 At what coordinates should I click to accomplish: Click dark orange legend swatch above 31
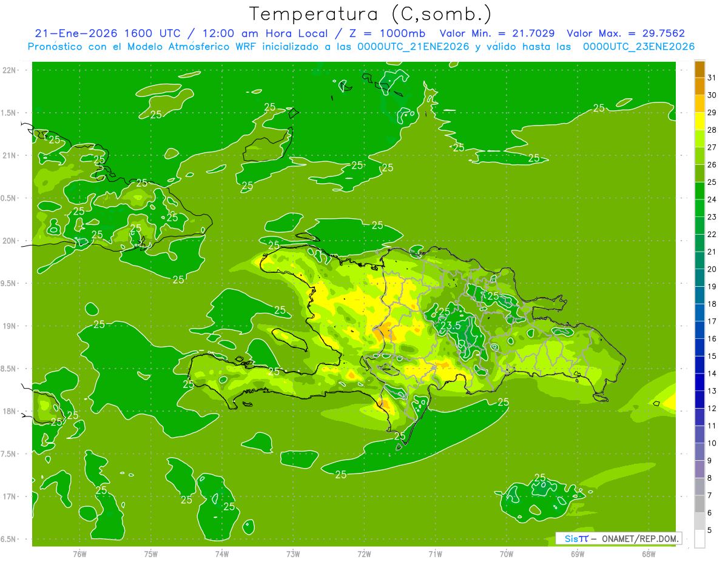click(x=699, y=69)
